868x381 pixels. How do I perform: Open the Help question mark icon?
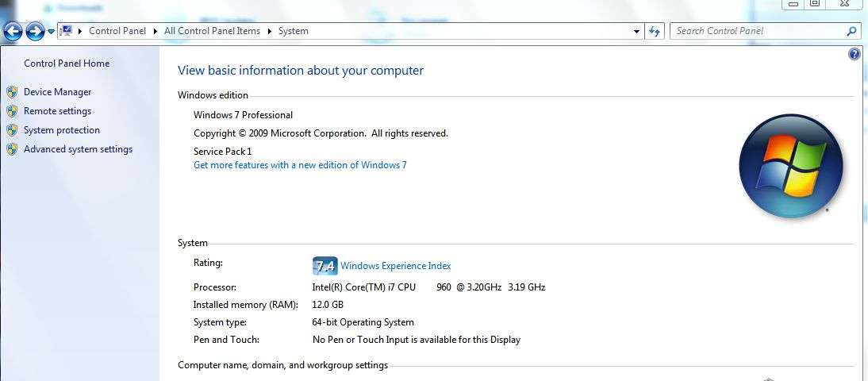point(855,54)
